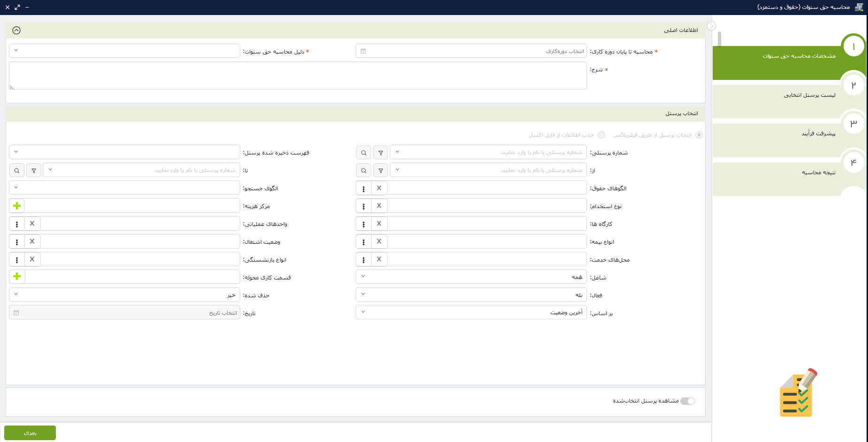Click search icon next to شماره پرسنلی field
Viewport: 868px width, 442px height.
[364, 153]
